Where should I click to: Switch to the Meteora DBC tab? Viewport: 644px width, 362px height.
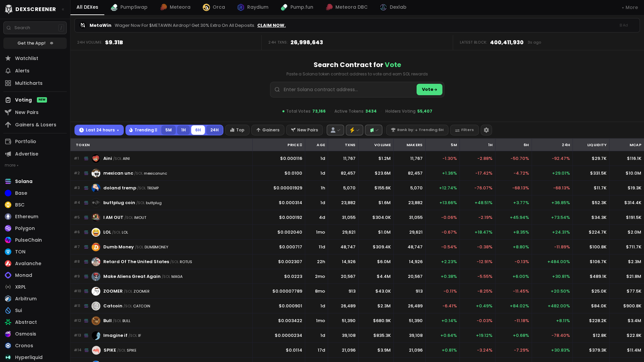pyautogui.click(x=347, y=7)
